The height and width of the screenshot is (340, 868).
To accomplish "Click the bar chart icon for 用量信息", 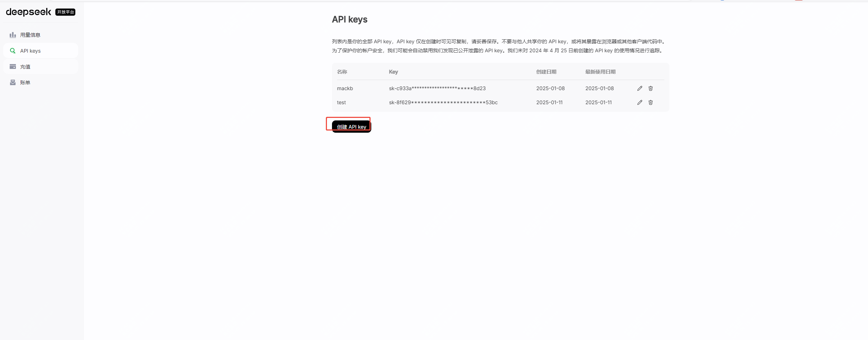I will click(x=13, y=35).
